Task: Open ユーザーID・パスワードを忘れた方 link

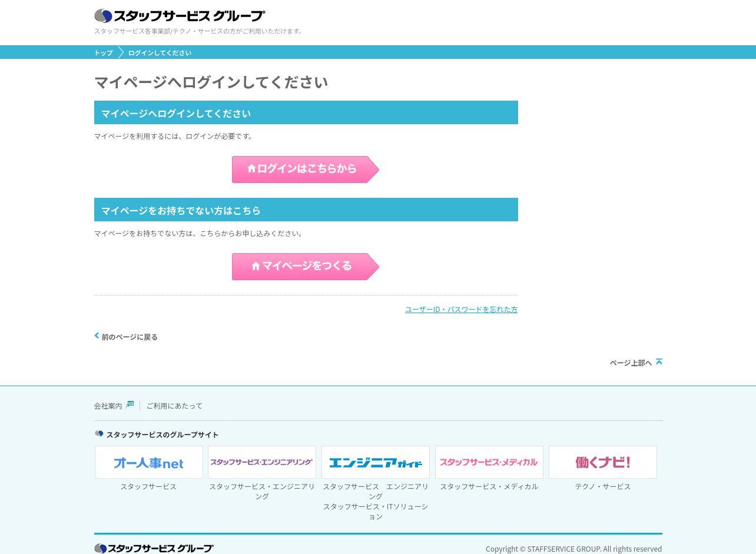Action: click(x=461, y=309)
